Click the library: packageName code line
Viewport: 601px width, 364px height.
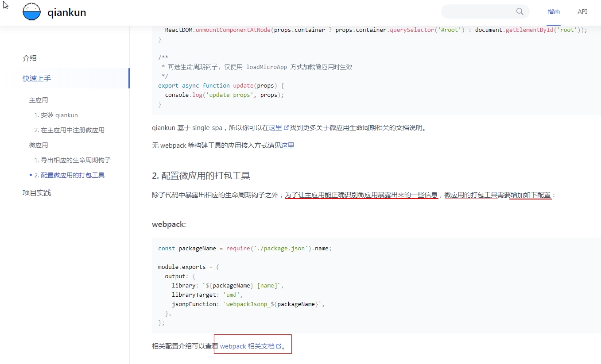[228, 285]
